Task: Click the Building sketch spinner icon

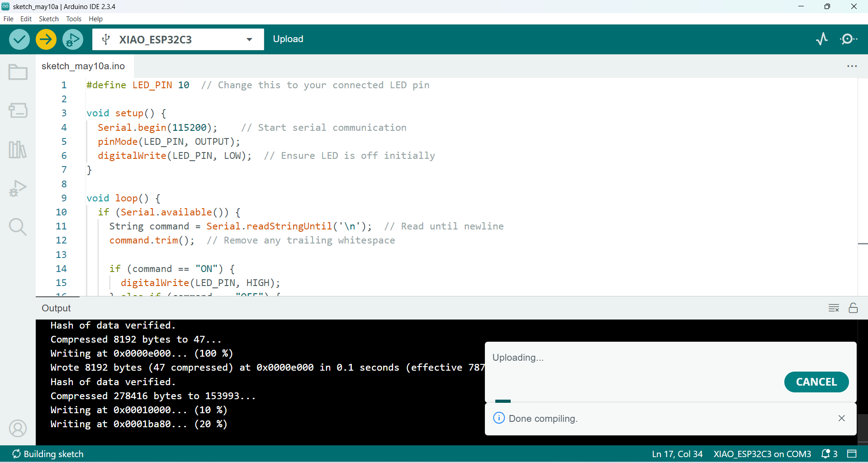Action: pyautogui.click(x=16, y=453)
